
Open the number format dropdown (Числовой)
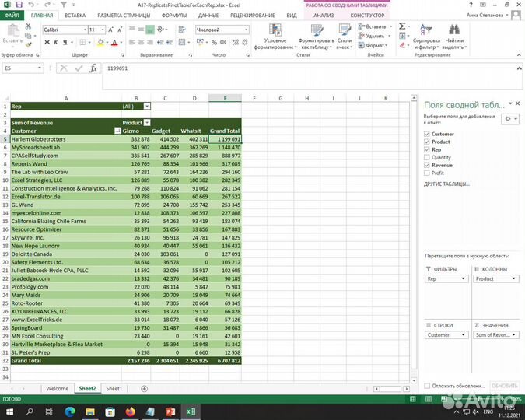point(246,30)
